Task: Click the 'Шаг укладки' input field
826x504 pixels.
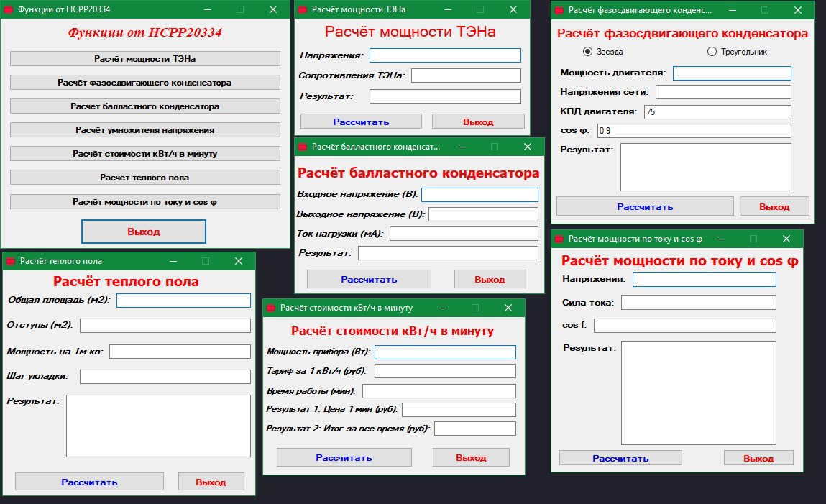Action: pos(165,377)
